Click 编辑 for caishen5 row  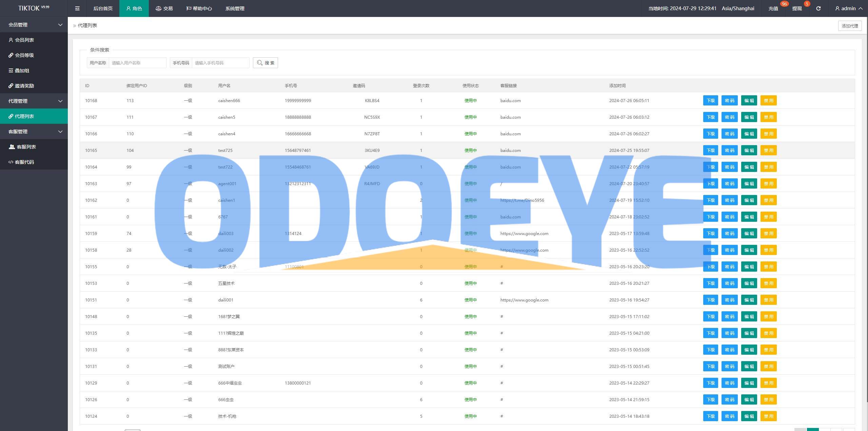[749, 117]
